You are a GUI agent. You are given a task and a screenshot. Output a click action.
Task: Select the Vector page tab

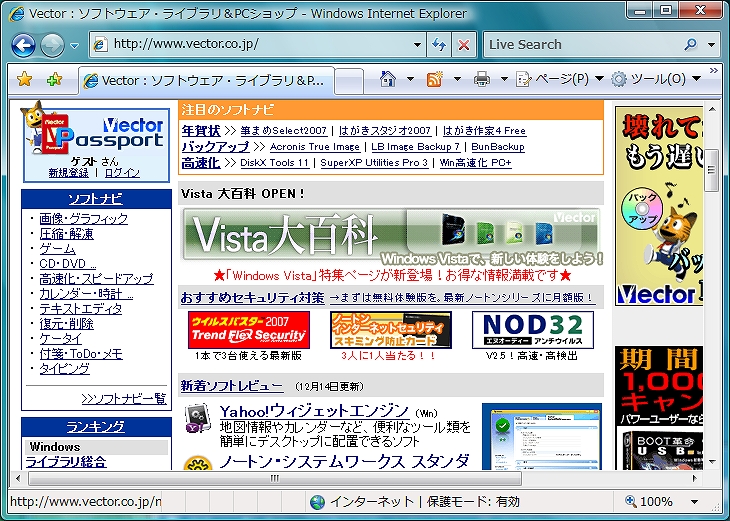pos(207,81)
